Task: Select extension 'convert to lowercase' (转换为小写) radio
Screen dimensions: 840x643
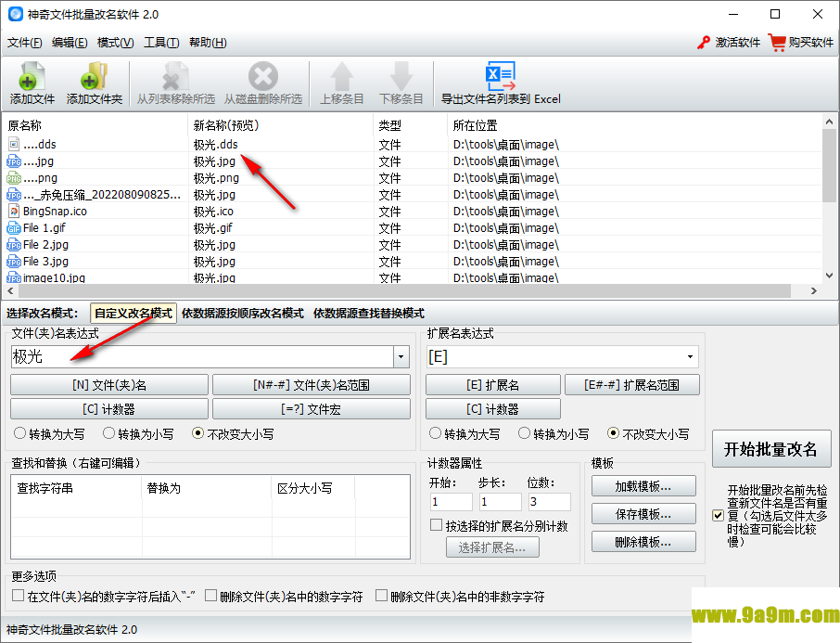Action: pyautogui.click(x=524, y=432)
